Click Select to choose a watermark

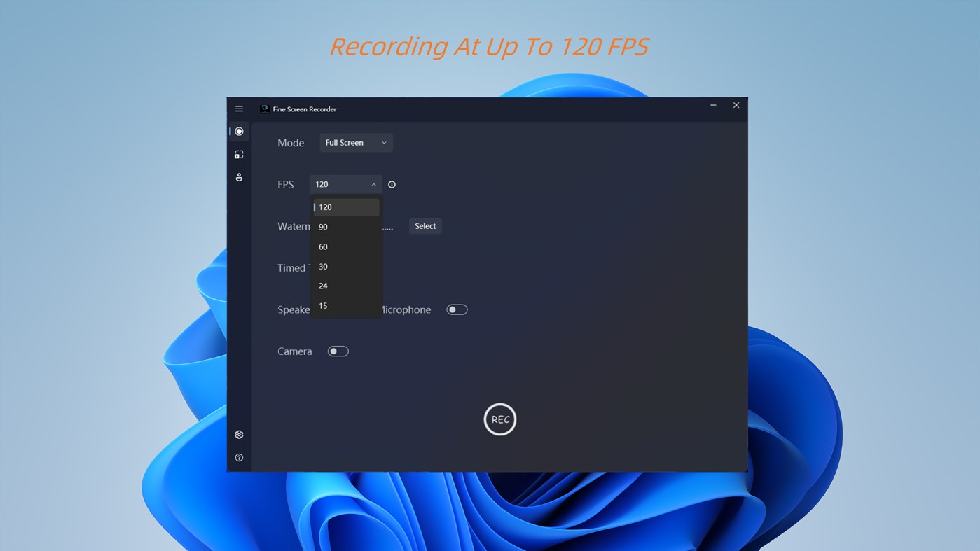(x=425, y=225)
